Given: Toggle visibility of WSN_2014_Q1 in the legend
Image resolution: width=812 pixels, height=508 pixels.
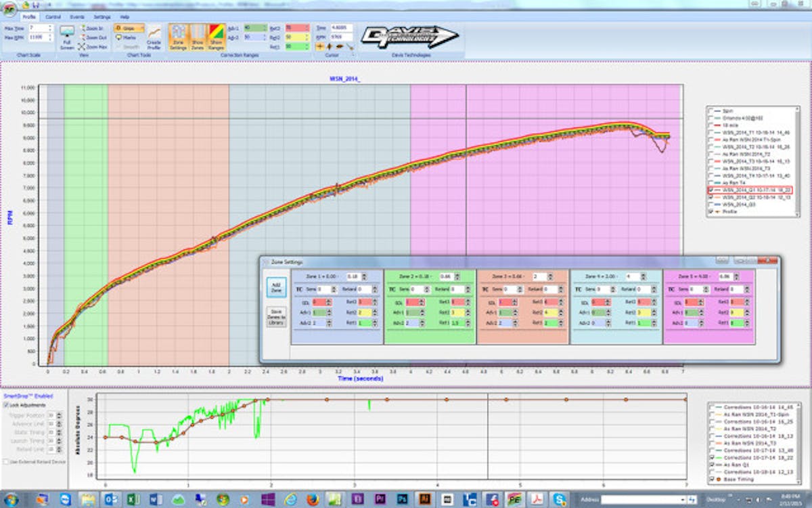Looking at the screenshot, I should [710, 190].
